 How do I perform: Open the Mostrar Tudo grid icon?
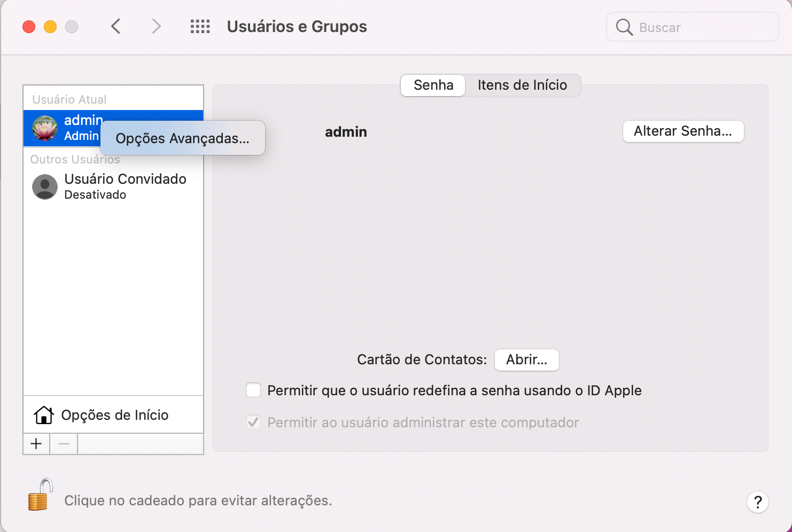[x=200, y=26]
